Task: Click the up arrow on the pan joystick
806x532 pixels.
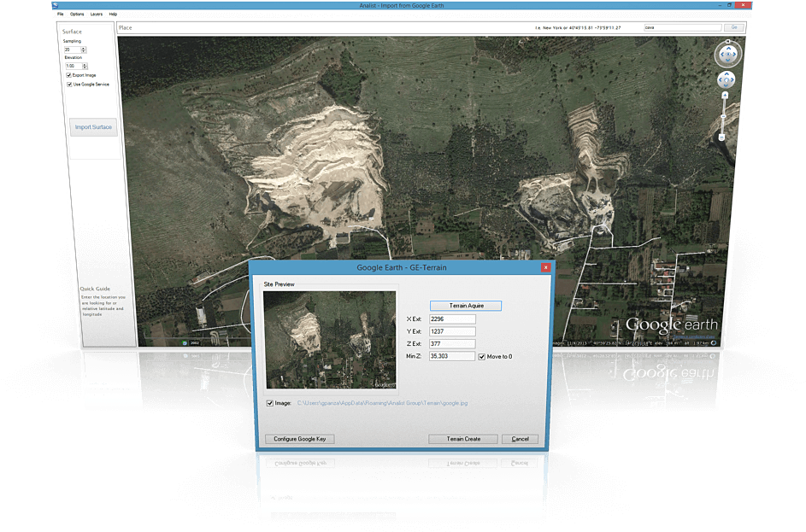Action: click(x=727, y=73)
